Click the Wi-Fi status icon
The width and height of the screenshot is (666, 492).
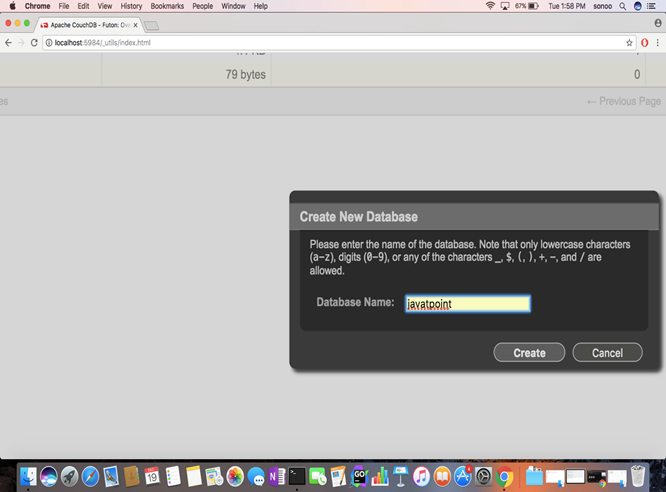tap(490, 6)
